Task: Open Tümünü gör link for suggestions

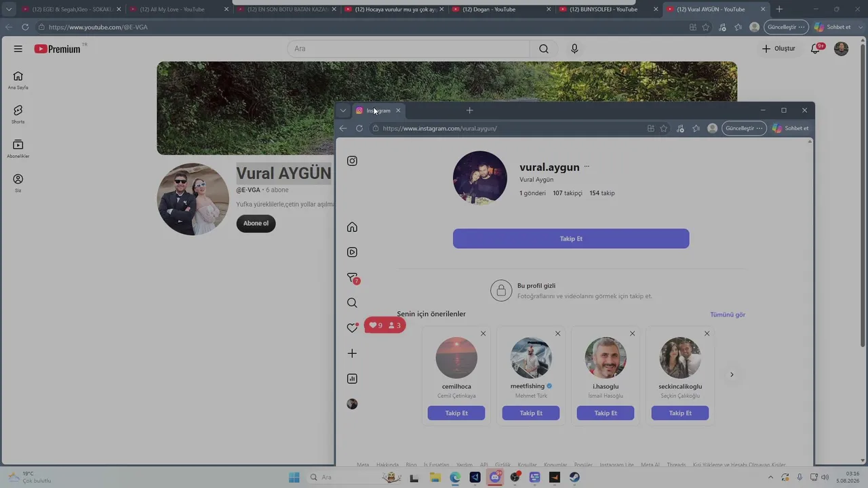Action: (x=728, y=314)
